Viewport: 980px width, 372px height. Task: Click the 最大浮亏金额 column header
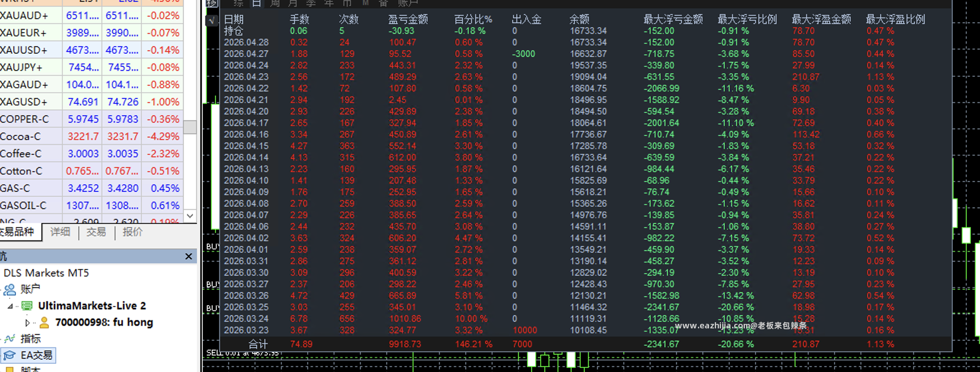[x=673, y=19]
